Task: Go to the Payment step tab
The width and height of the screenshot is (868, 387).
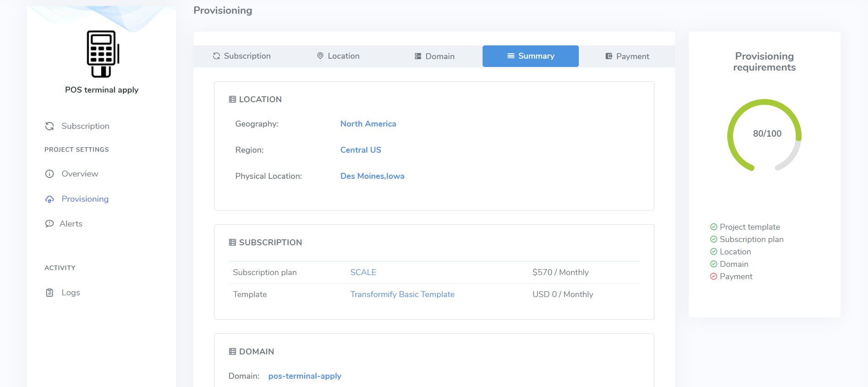Action: pyautogui.click(x=627, y=56)
